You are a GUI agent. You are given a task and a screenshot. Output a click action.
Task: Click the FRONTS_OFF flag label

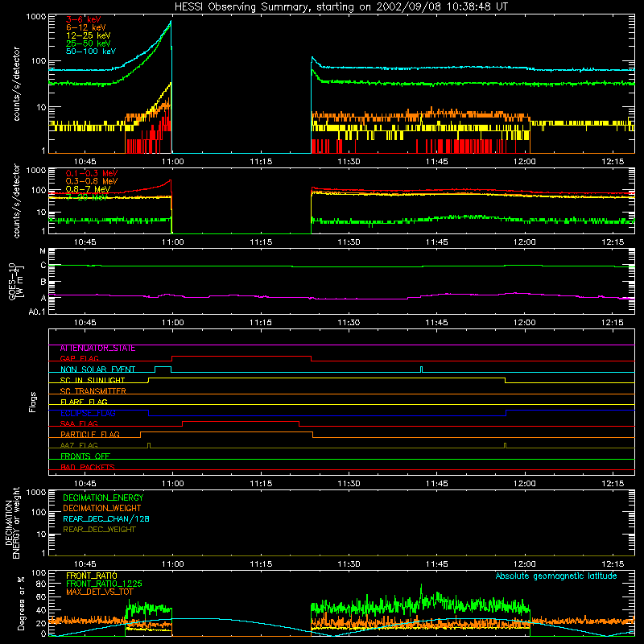85,456
